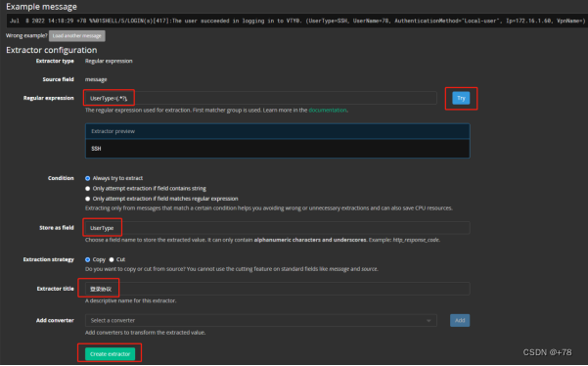Edit the Regular expression input field
The image size is (588, 366).
click(x=260, y=98)
